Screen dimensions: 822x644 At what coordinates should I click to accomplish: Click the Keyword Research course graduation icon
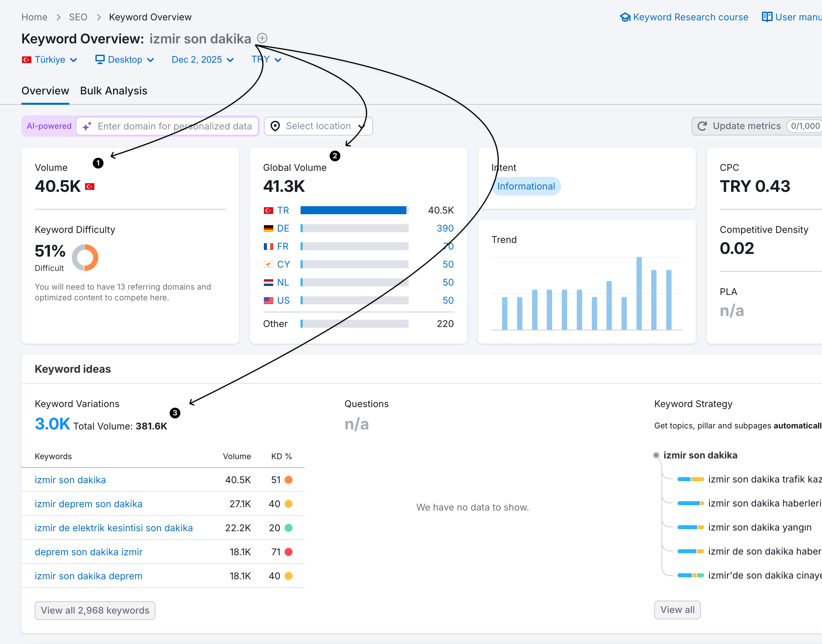point(625,17)
